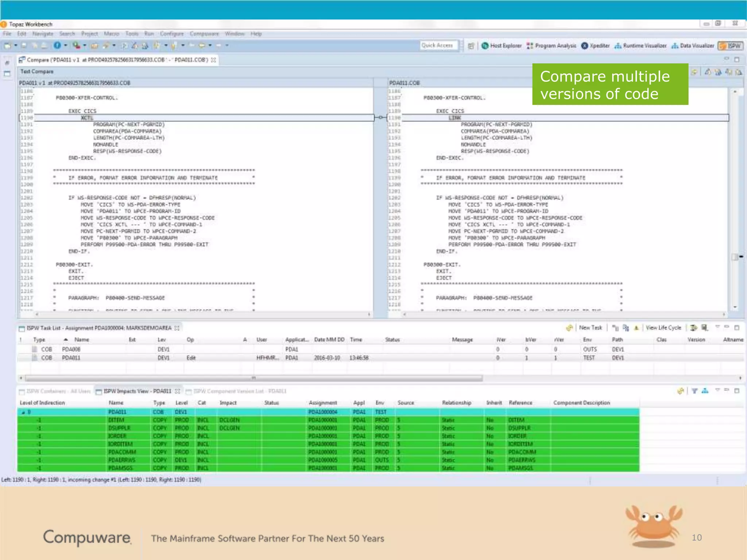Viewport: 747px width, 560px height.
Task: Sort task list by Status column
Action: (392, 340)
